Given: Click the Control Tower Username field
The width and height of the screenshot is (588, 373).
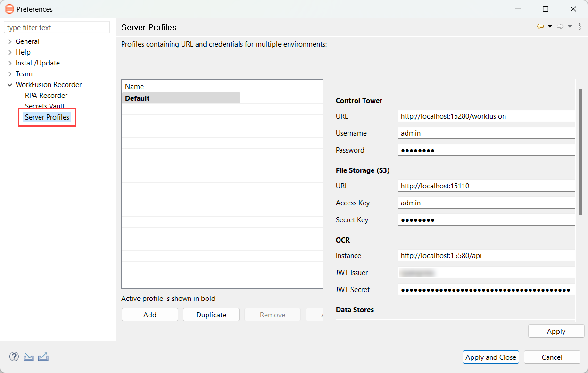Looking at the screenshot, I should coord(486,133).
